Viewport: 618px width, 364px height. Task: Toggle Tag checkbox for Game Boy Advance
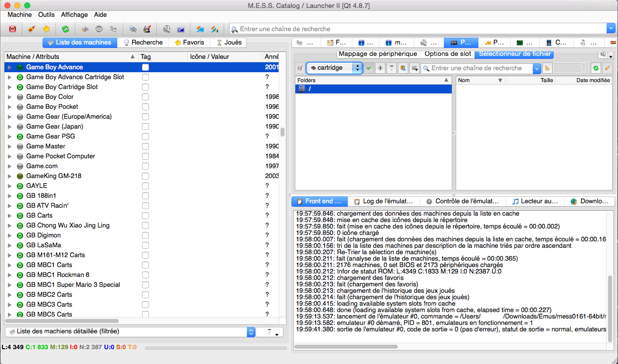tap(145, 67)
